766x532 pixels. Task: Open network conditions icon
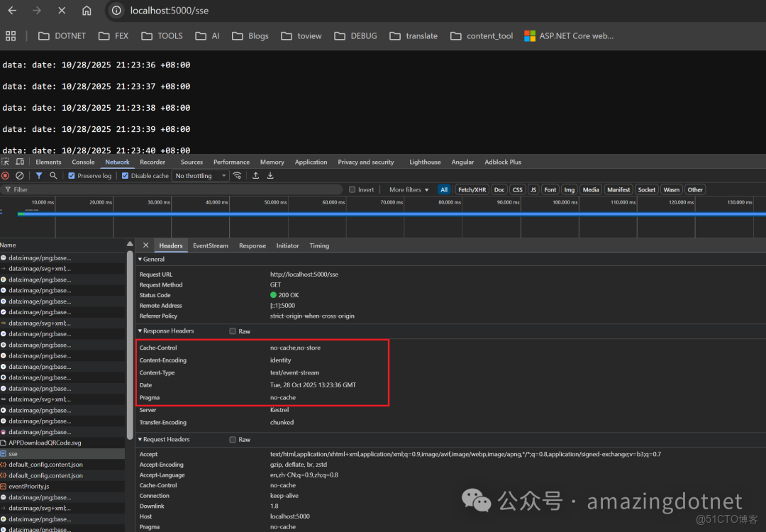[238, 175]
